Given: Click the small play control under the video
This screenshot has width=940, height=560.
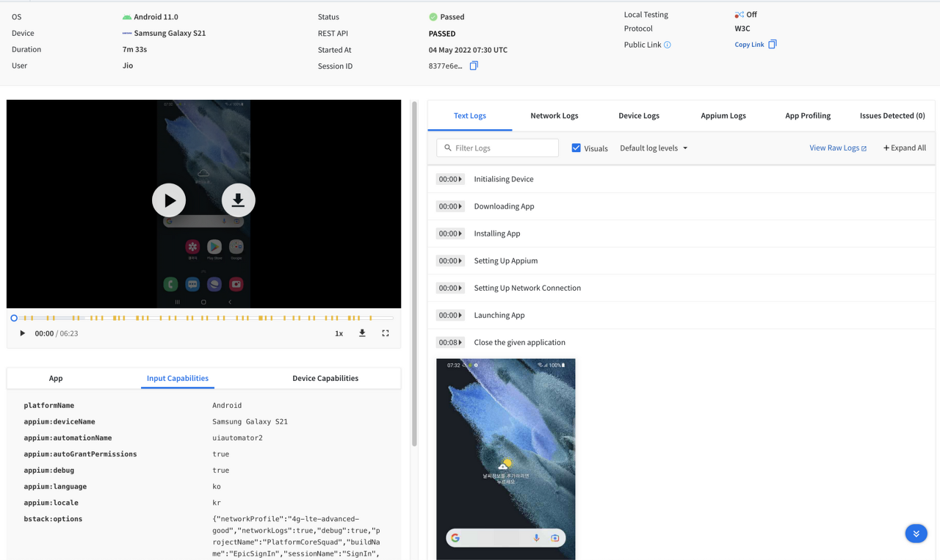Looking at the screenshot, I should point(22,333).
